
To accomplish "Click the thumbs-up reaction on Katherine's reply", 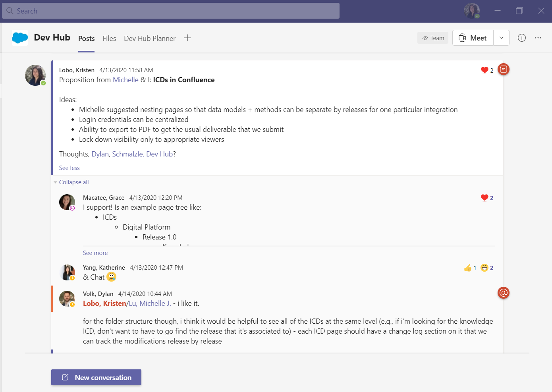I will pos(468,268).
